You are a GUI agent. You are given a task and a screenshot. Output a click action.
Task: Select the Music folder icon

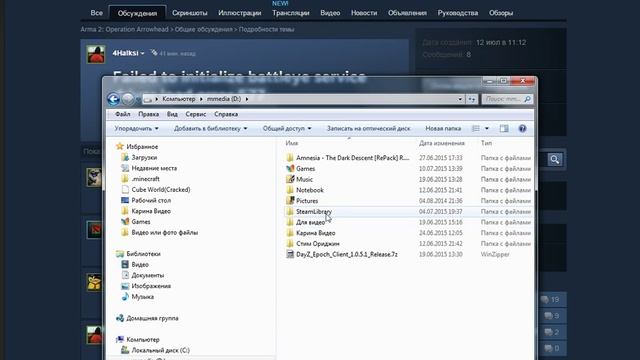click(x=290, y=179)
